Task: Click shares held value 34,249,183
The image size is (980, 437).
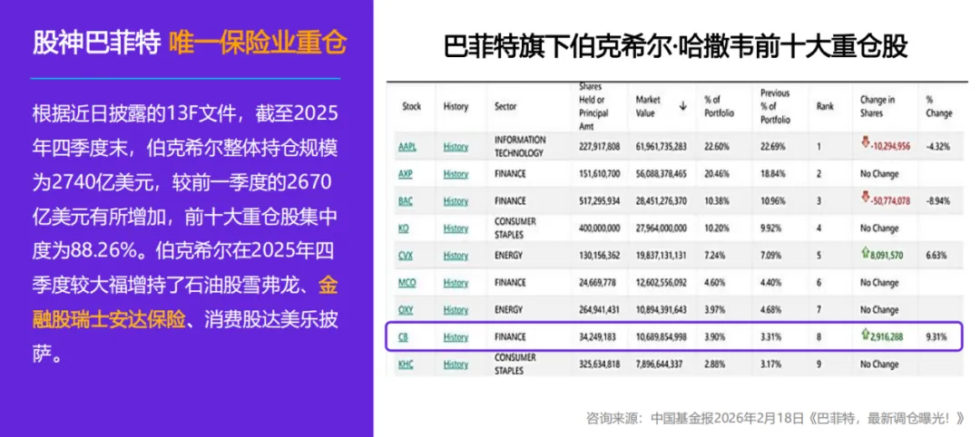Action: pyautogui.click(x=597, y=337)
